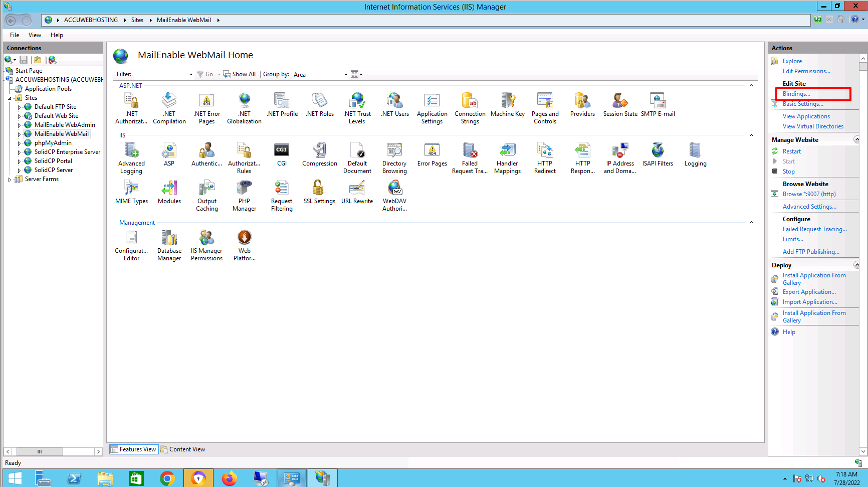
Task: Open the Group by Area dropdown
Action: click(320, 74)
